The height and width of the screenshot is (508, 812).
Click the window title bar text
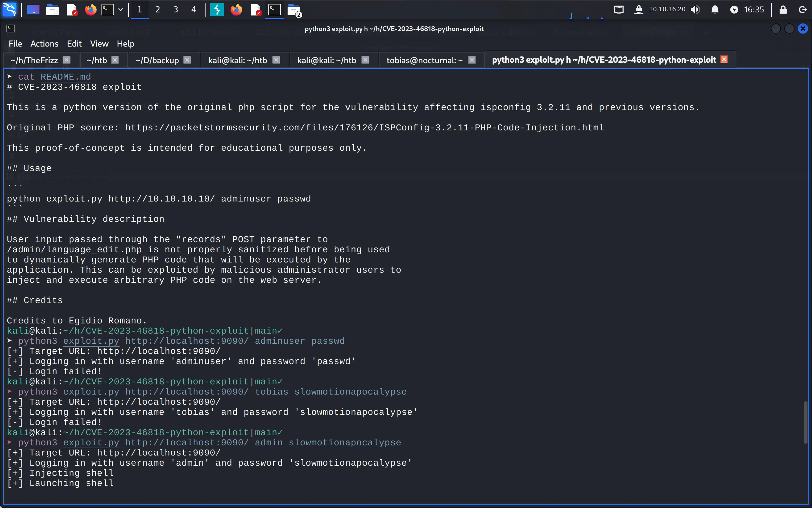[x=394, y=29]
